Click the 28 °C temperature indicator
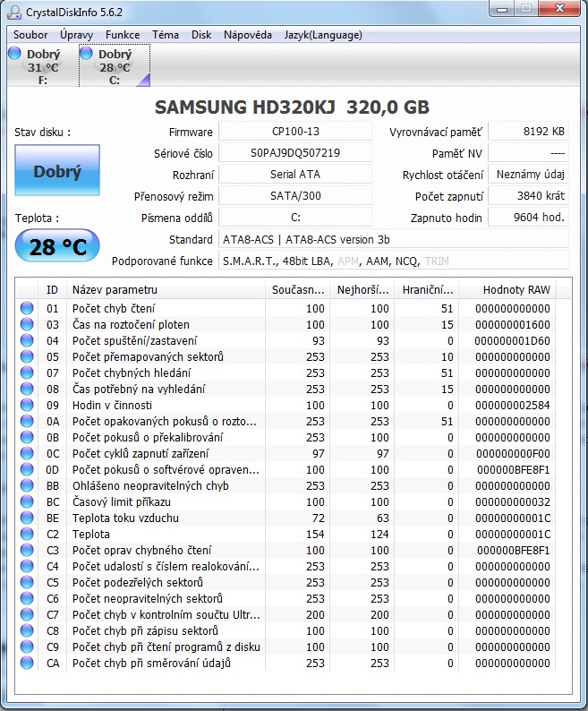 click(57, 246)
